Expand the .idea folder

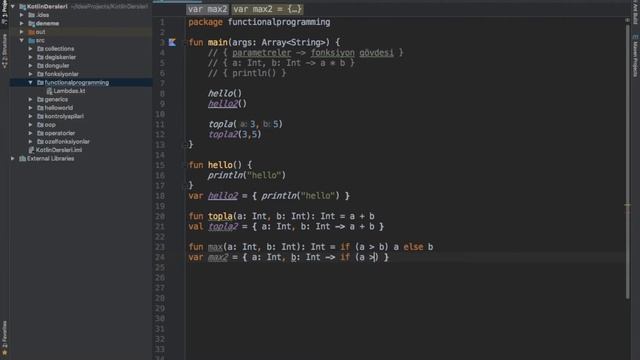click(22, 15)
